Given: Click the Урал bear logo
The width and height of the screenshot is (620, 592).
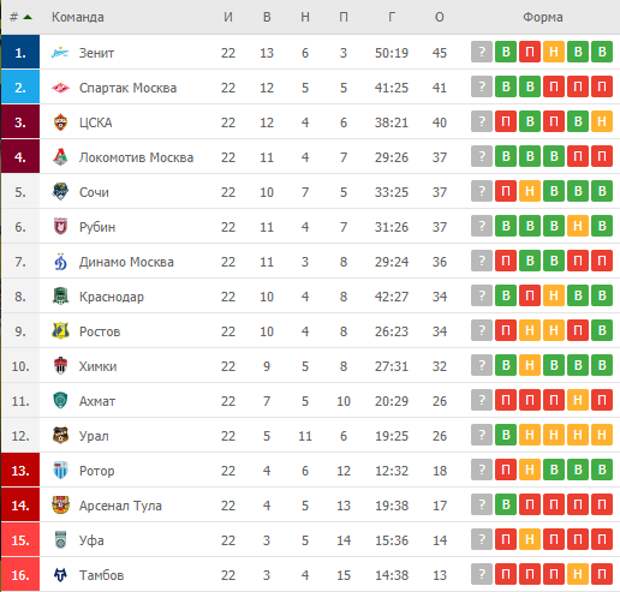Looking at the screenshot, I should click(x=60, y=435).
